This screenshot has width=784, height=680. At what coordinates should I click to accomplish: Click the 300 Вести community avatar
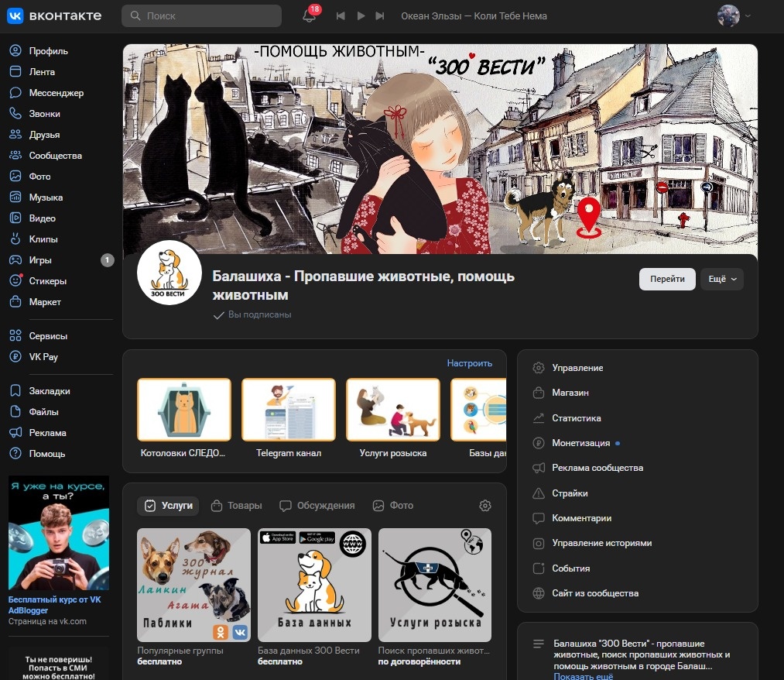[x=169, y=273]
